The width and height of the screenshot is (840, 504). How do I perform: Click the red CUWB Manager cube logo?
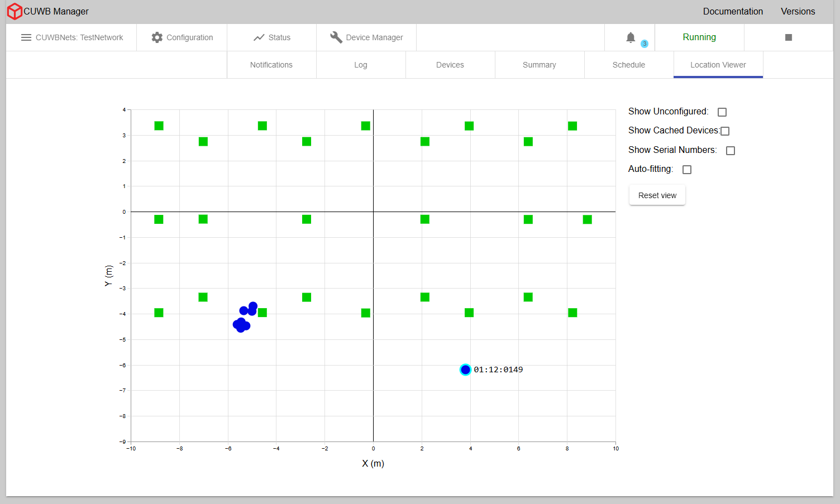coord(15,11)
